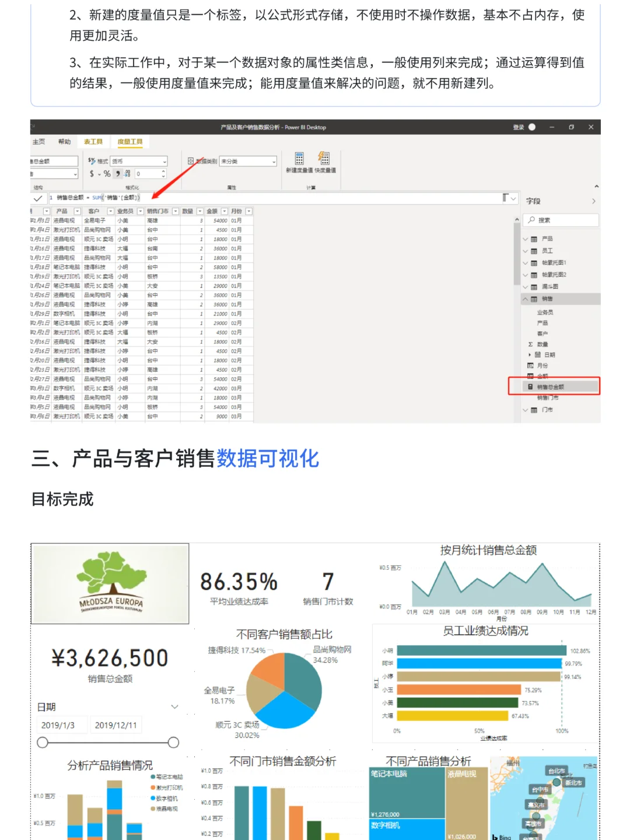The width and height of the screenshot is (630, 840).
Task: Toggle the 登录 account circle
Action: coord(532,127)
